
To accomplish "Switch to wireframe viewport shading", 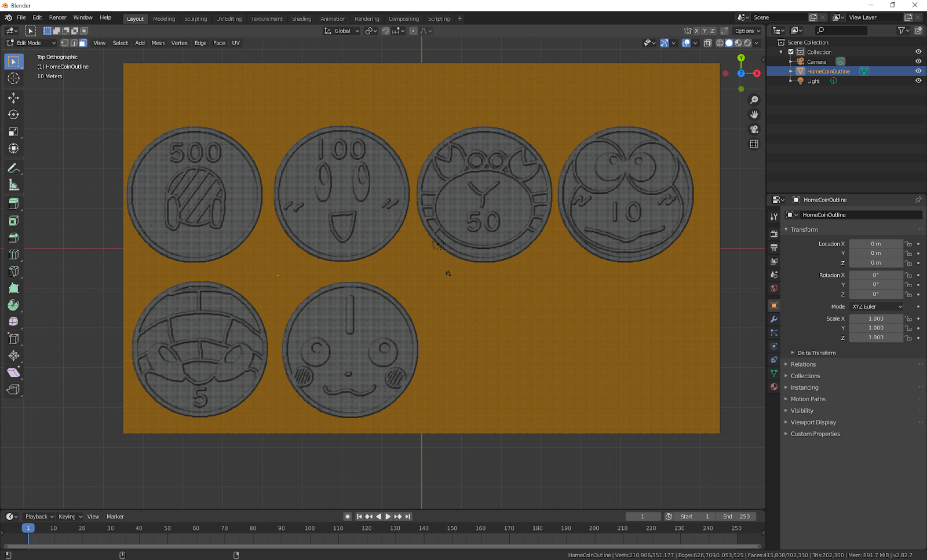I will (720, 43).
